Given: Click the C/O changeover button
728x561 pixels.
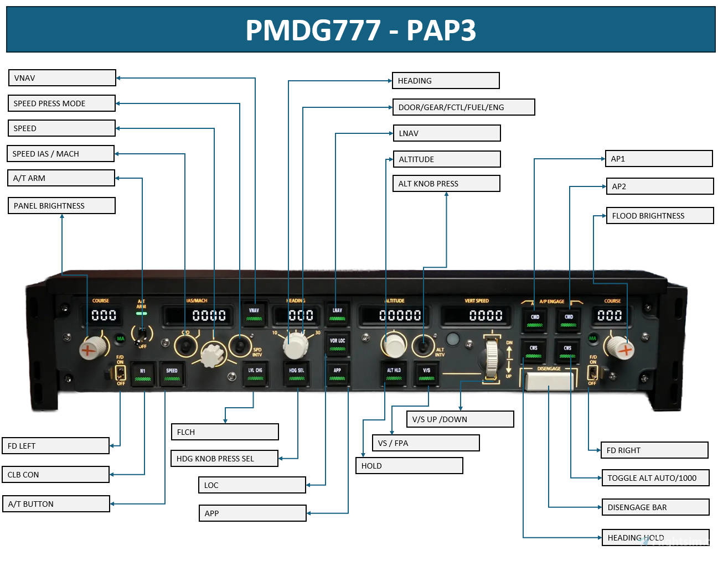Looking at the screenshot, I should pyautogui.click(x=185, y=346).
